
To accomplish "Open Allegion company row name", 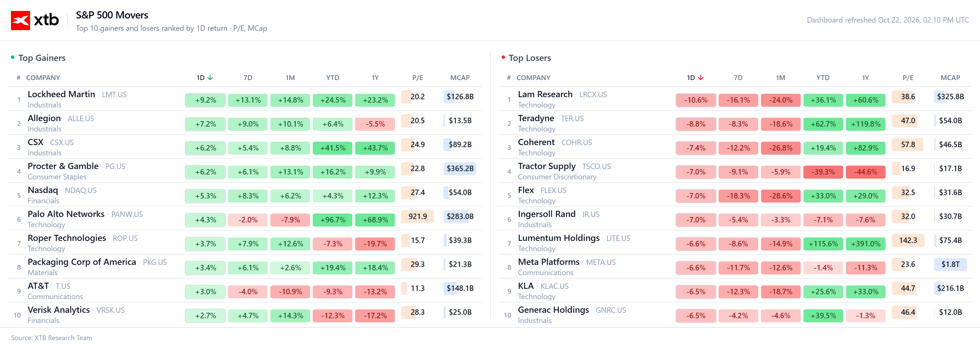I will pos(44,118).
